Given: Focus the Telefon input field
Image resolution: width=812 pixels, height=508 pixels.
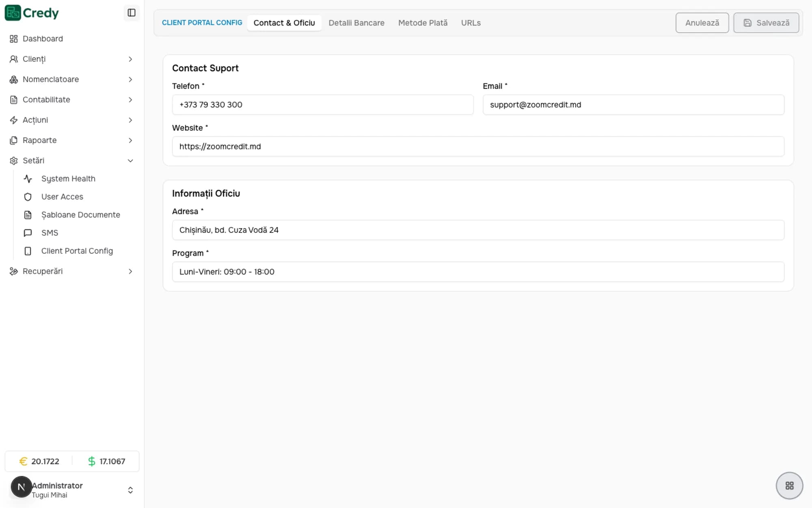Looking at the screenshot, I should [323, 105].
